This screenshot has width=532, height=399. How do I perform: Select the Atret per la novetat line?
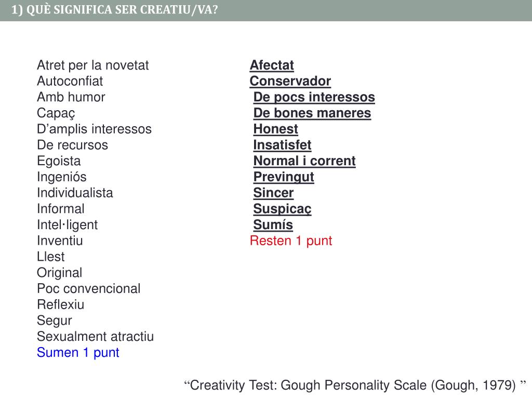click(x=92, y=65)
